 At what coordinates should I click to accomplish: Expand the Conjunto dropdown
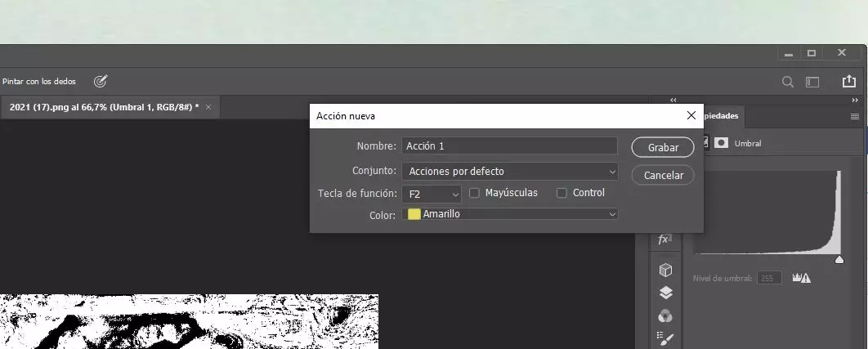(509, 172)
